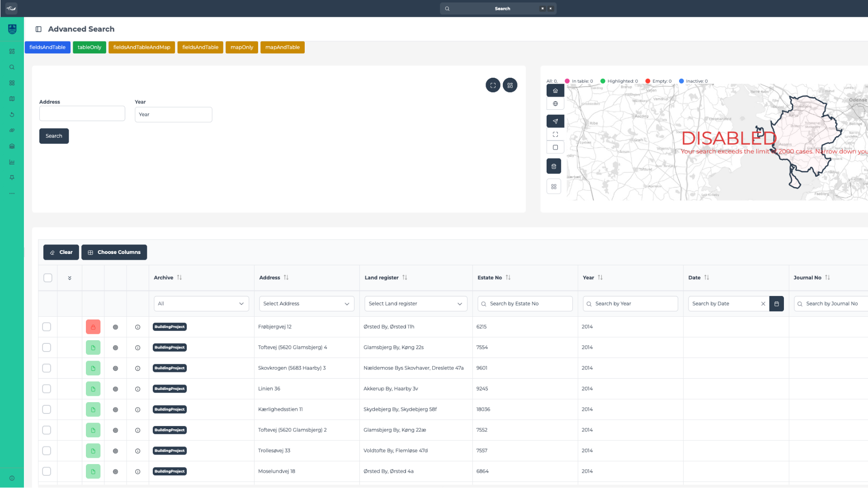
Task: Expand the Select Land register dropdown
Action: [415, 304]
